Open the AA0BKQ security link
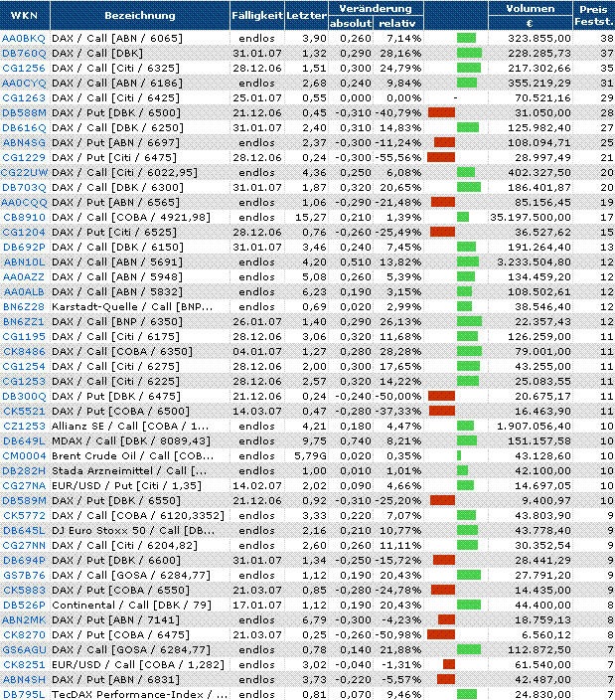The width and height of the screenshot is (615, 700). coord(24,39)
